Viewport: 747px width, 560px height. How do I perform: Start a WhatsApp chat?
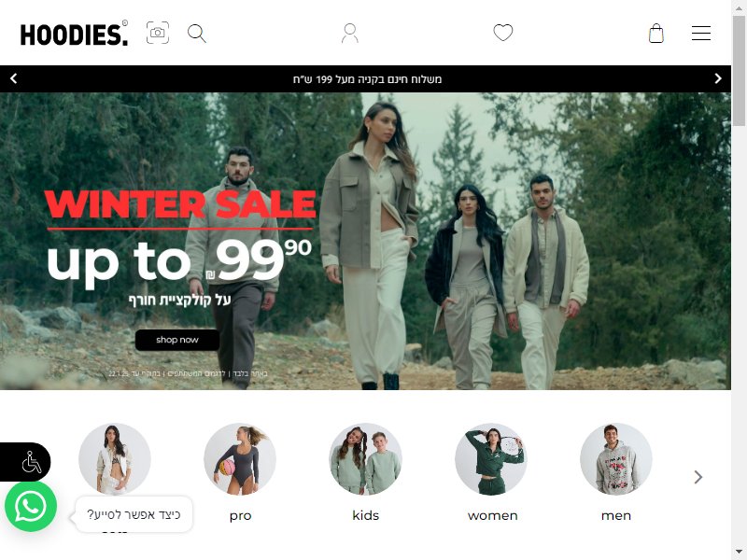tap(31, 507)
